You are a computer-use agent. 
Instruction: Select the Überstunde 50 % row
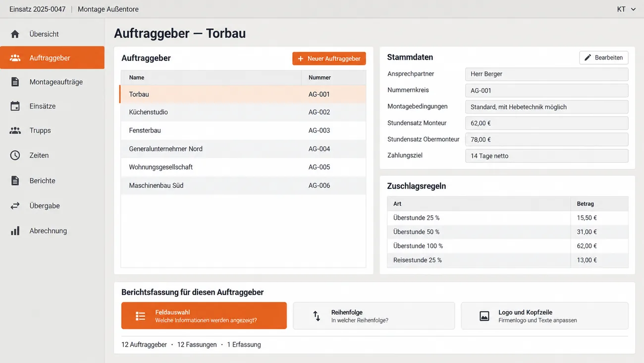pos(508,232)
